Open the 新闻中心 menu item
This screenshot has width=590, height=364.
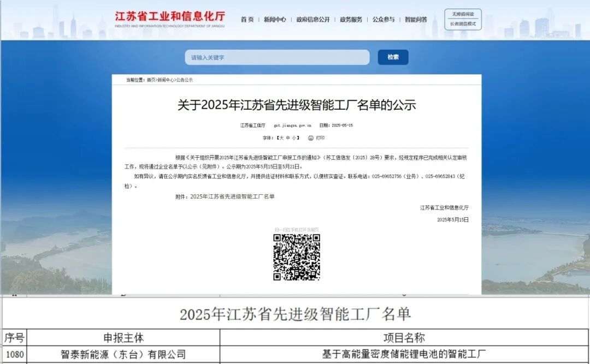[275, 18]
